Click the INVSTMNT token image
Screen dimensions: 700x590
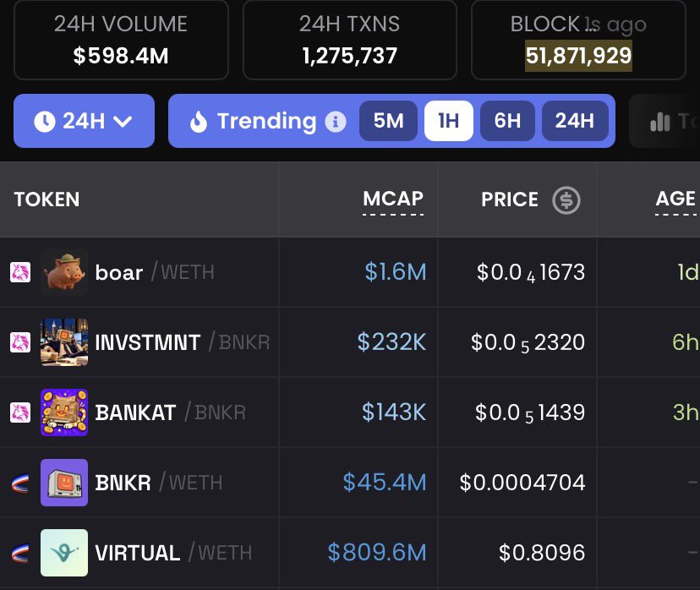(64, 342)
